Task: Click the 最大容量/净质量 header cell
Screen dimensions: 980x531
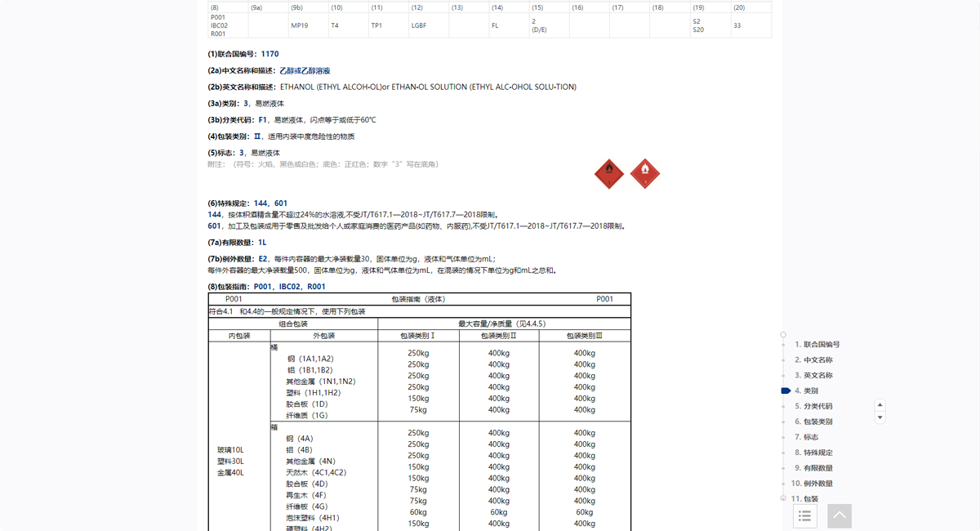Action: click(x=504, y=324)
